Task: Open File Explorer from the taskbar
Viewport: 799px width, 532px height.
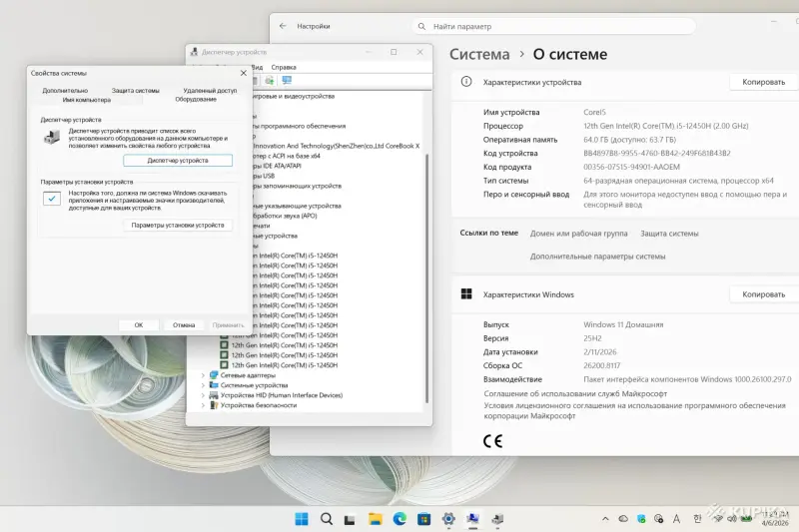Action: pyautogui.click(x=376, y=519)
